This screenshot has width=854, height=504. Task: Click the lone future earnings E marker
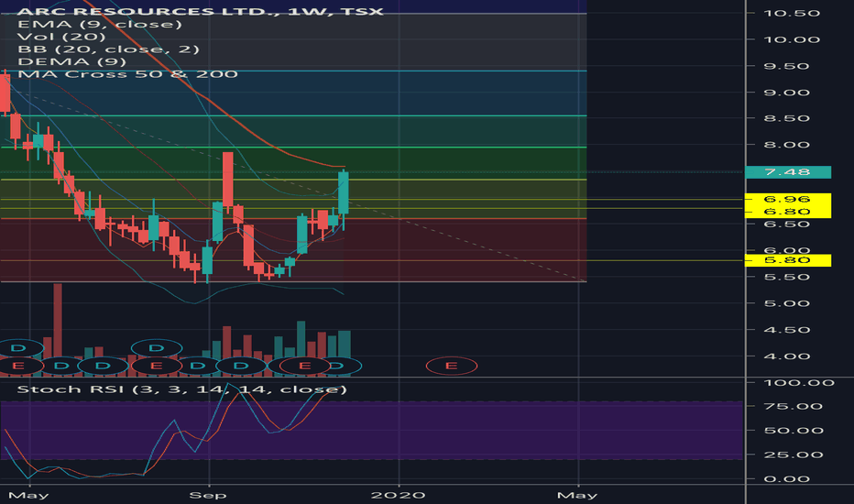pyautogui.click(x=452, y=366)
